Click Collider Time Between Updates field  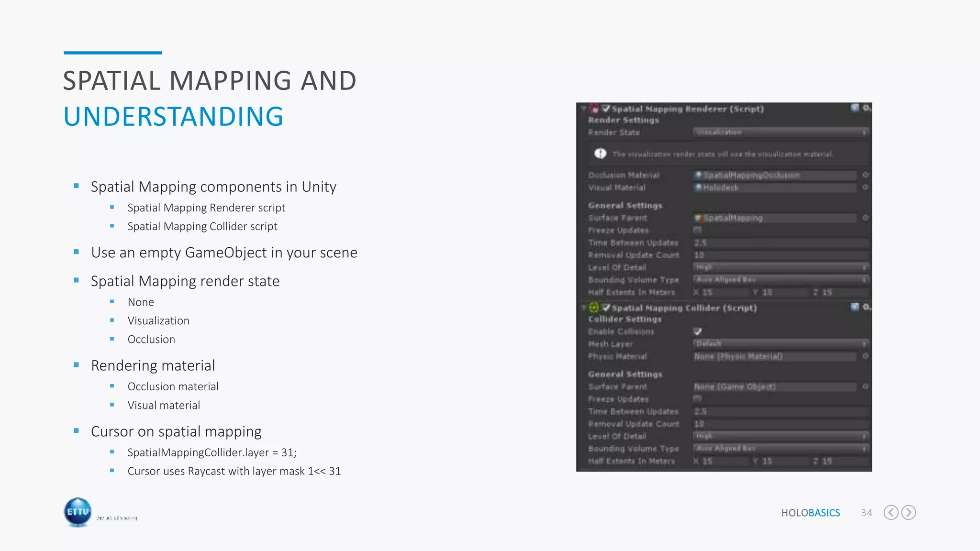(x=781, y=411)
